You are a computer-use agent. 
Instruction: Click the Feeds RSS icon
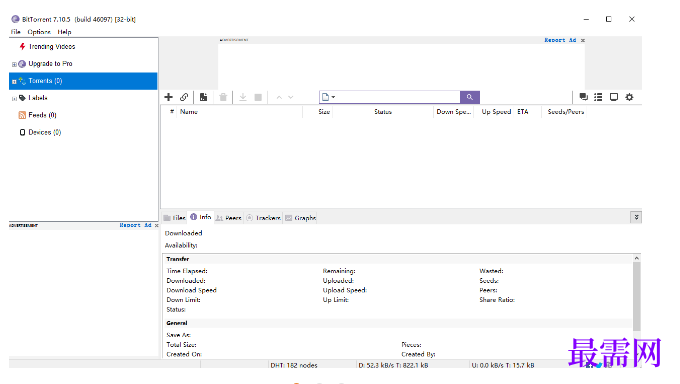[22, 115]
